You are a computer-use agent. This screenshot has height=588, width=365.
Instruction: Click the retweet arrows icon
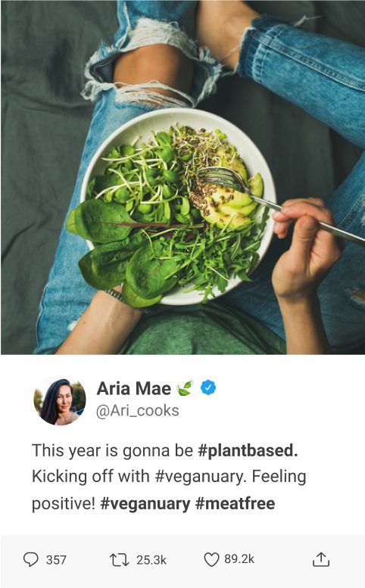tap(120, 560)
